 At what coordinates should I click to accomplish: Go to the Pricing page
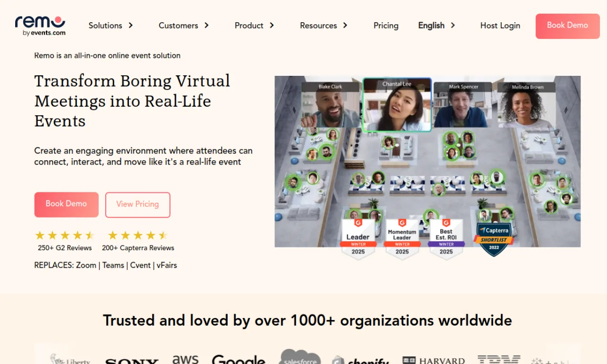tap(386, 26)
